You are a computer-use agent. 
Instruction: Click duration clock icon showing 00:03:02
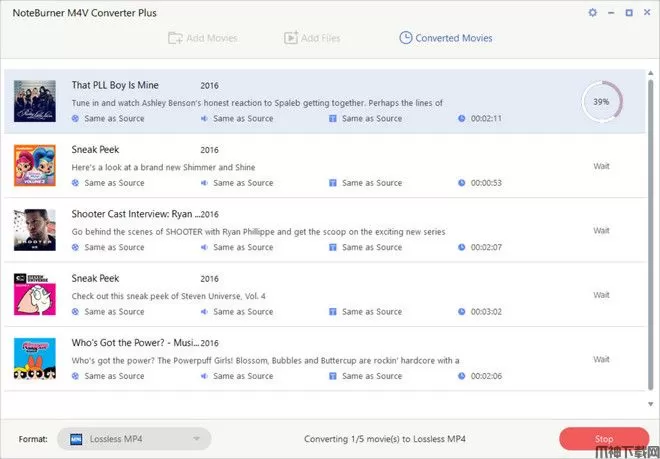[461, 311]
